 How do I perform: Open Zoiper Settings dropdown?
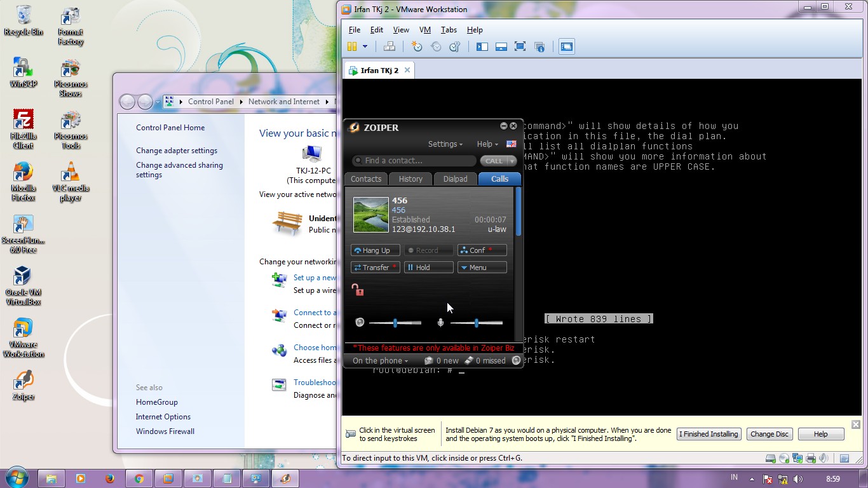click(445, 144)
